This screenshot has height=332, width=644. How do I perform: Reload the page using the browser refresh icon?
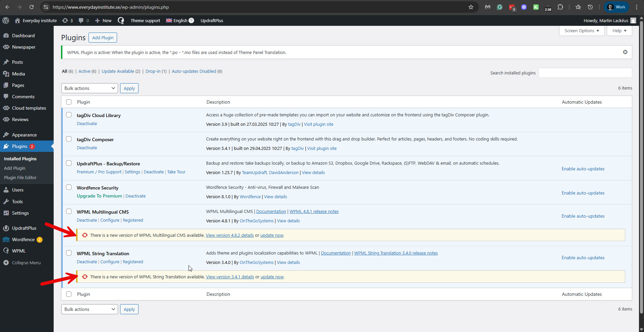32,7
